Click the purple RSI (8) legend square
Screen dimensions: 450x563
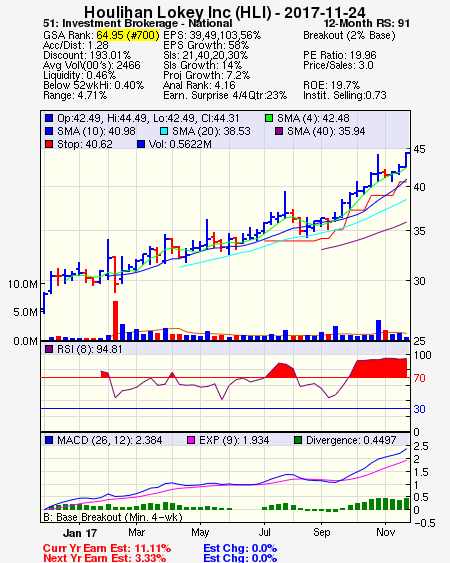coord(49,349)
